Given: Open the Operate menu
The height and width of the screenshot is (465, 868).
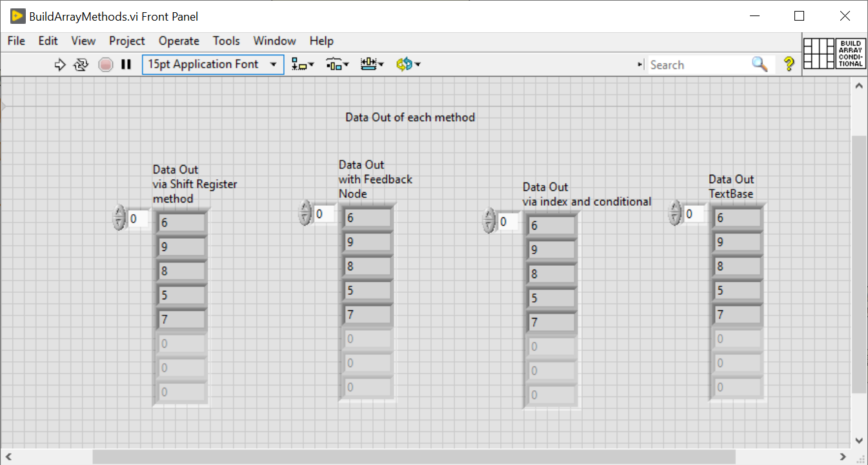Looking at the screenshot, I should point(179,41).
